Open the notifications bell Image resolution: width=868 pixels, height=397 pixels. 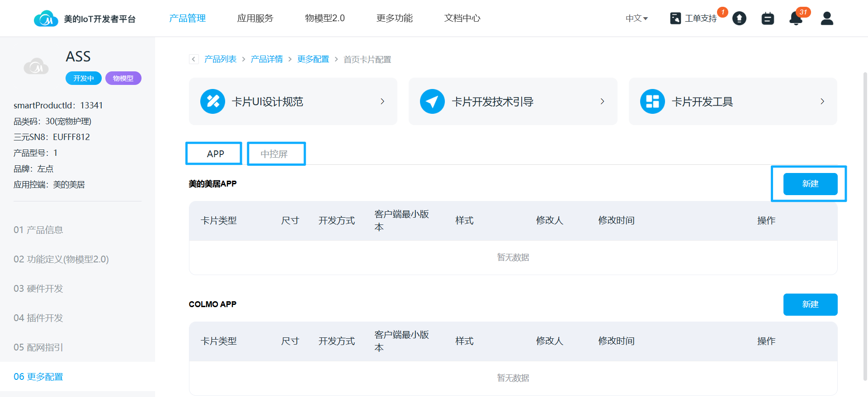click(x=796, y=19)
